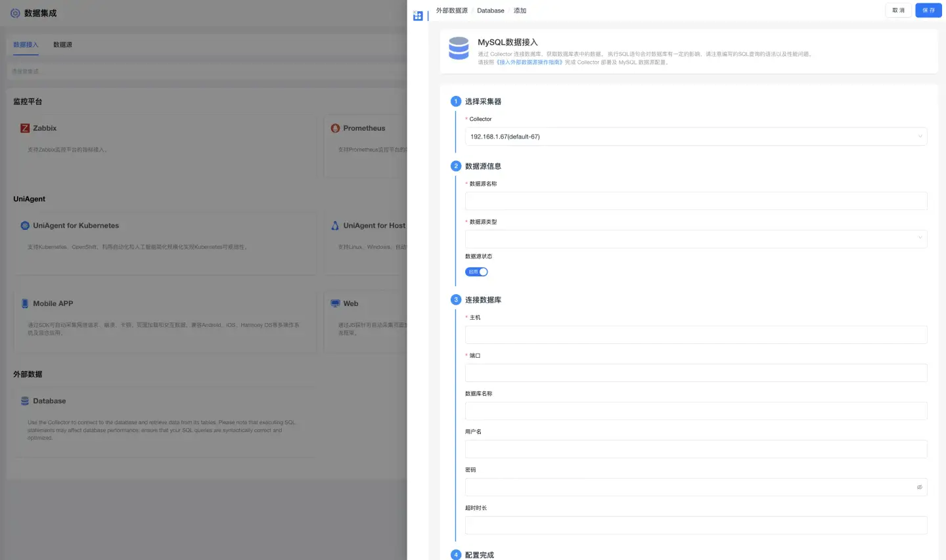
Task: Click the grid icon beside the breadcrumb
Action: click(418, 15)
